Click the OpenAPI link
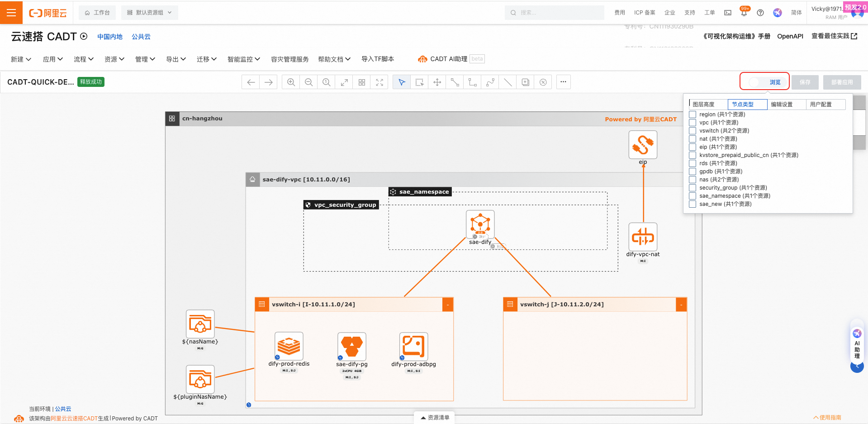This screenshot has height=424, width=868. pos(790,36)
